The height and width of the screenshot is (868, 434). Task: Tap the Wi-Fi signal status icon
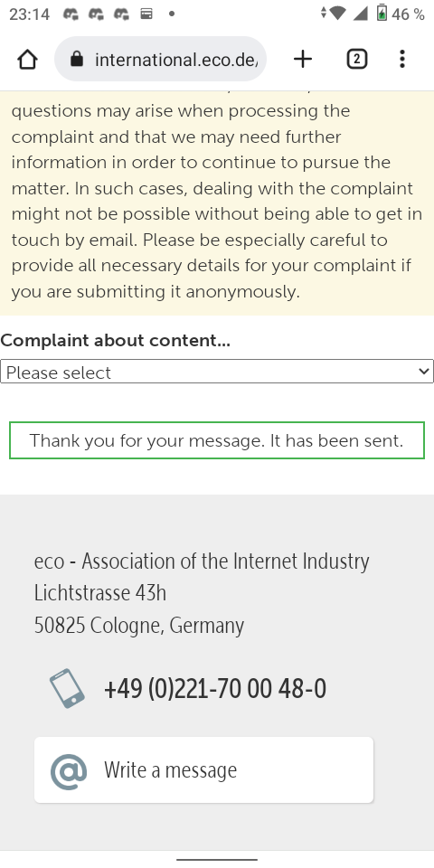click(336, 14)
